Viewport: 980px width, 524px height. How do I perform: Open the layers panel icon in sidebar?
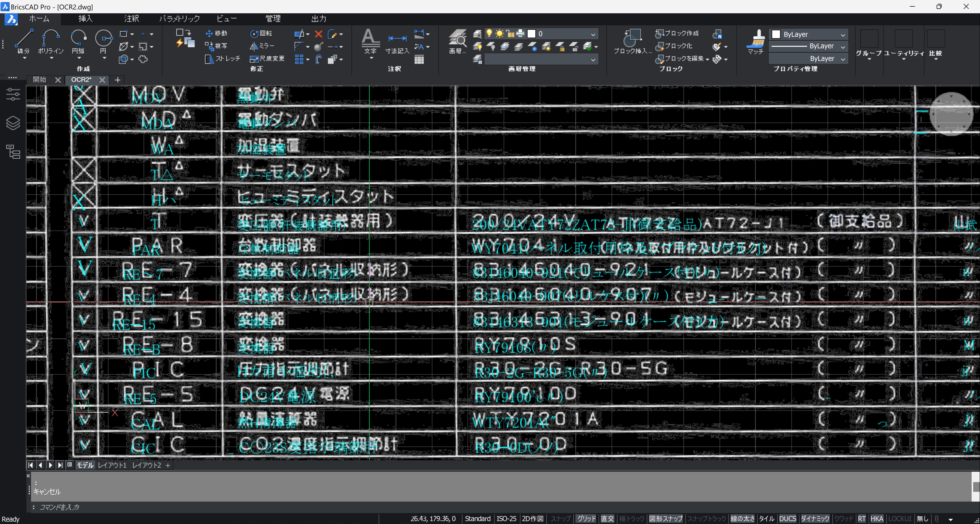pyautogui.click(x=13, y=123)
